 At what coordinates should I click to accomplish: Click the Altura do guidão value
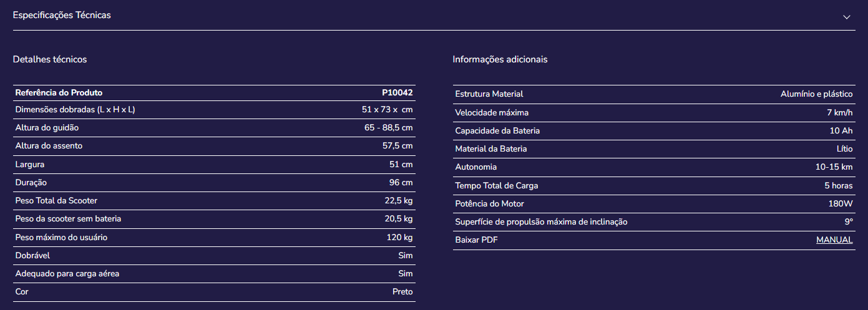point(388,128)
